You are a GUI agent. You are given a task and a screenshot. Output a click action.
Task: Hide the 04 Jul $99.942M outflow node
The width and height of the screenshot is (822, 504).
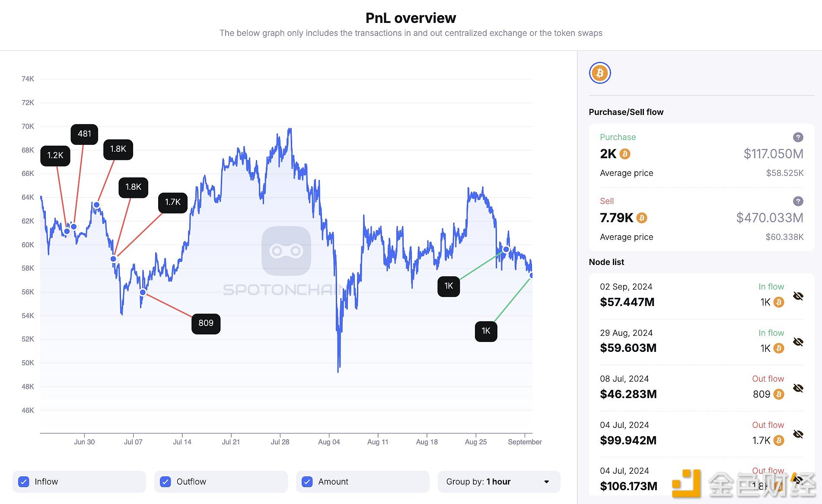pos(798,434)
